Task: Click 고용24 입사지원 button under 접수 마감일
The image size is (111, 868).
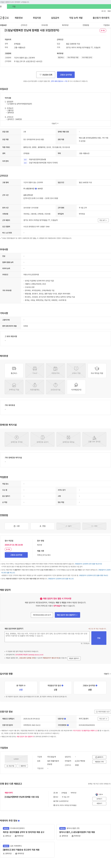Action: 16,555
